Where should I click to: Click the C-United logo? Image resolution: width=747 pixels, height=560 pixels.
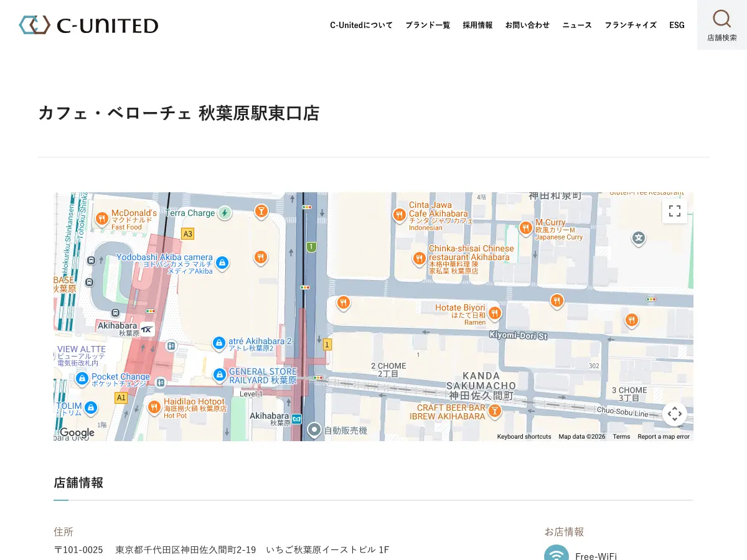click(88, 25)
